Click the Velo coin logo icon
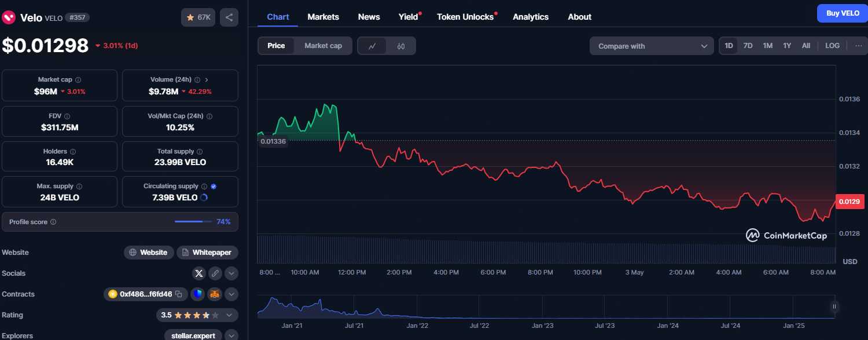This screenshot has height=340, width=868. (x=9, y=17)
